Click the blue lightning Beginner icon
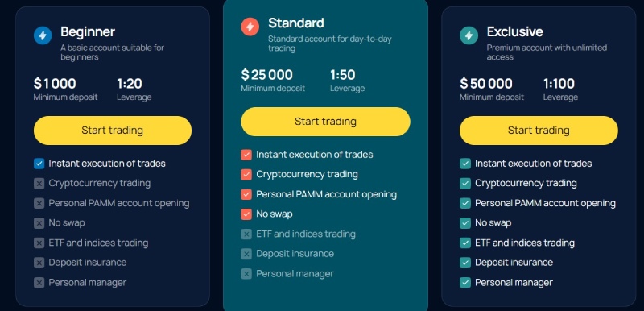Image resolution: width=644 pixels, height=311 pixels. pyautogui.click(x=43, y=35)
